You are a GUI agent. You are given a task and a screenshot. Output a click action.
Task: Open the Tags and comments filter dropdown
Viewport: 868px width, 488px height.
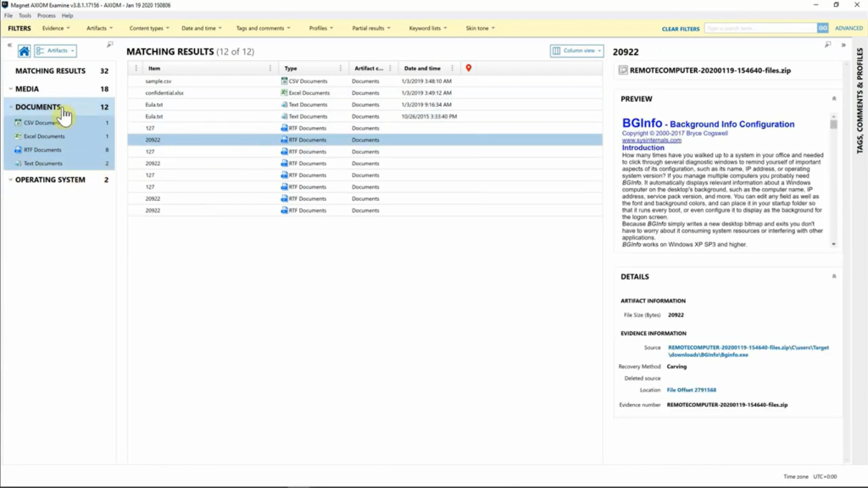(263, 28)
